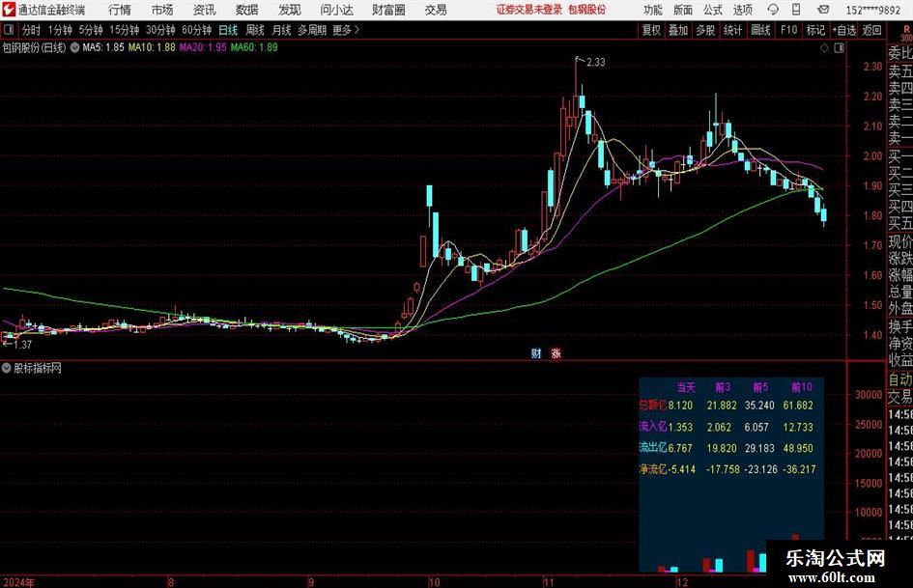Viewport: 913px width, 588px height.
Task: Open the 版面 menu
Action: click(x=683, y=10)
